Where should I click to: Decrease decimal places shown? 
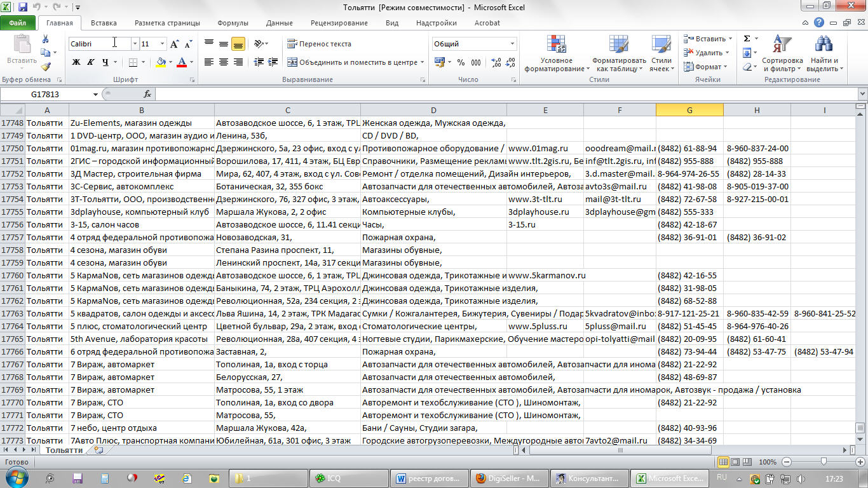tap(509, 62)
